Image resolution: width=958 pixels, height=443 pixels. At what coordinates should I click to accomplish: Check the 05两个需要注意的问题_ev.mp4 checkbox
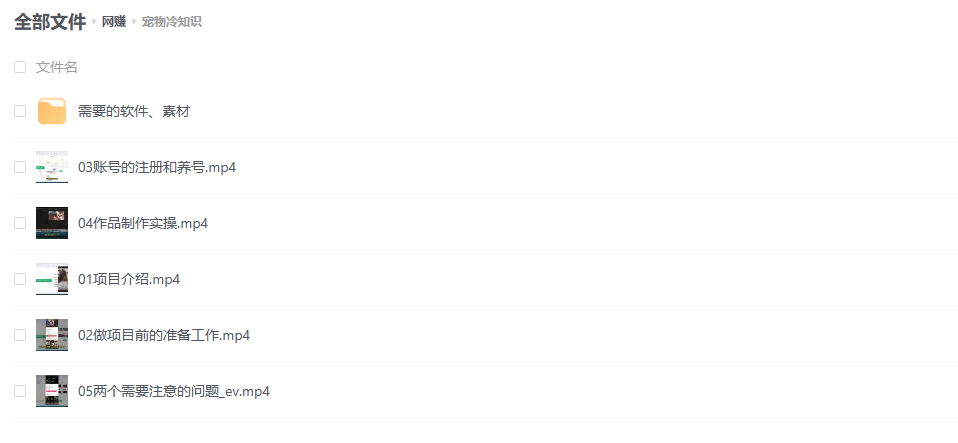pyautogui.click(x=20, y=391)
